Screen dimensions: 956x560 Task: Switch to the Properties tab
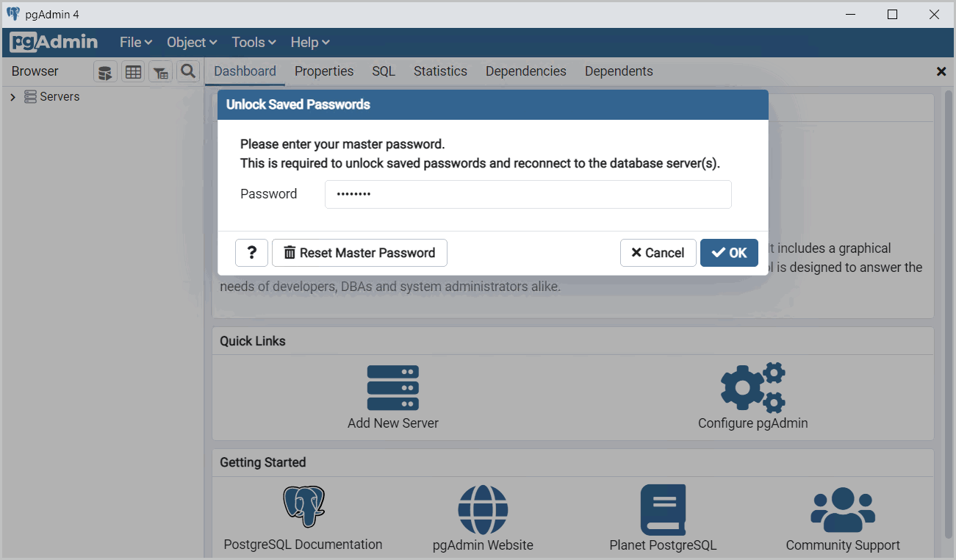click(x=324, y=71)
